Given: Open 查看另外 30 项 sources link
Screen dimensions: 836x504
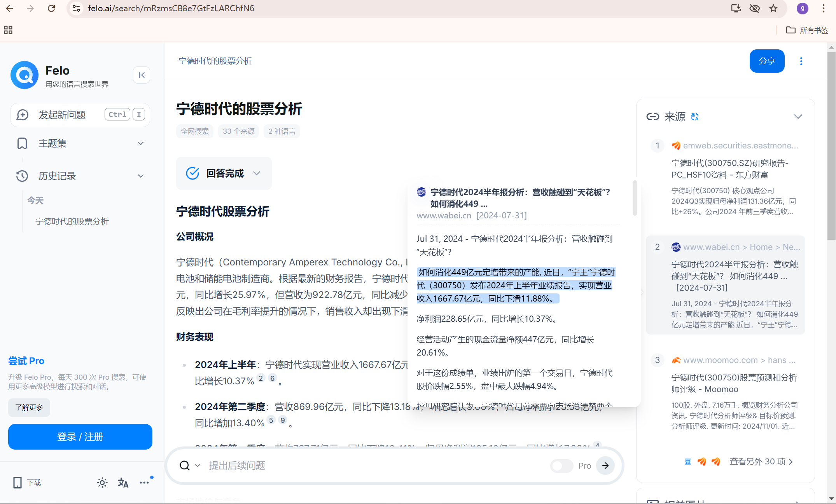Looking at the screenshot, I should pos(761,461).
